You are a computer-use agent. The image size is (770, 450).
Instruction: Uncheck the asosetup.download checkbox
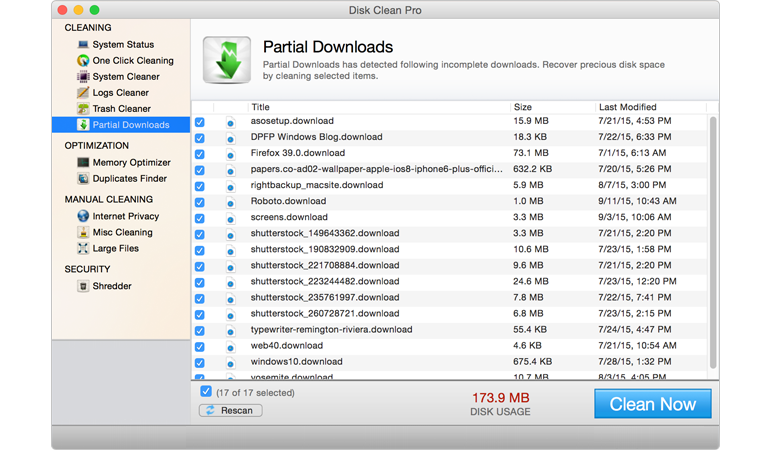tap(200, 122)
